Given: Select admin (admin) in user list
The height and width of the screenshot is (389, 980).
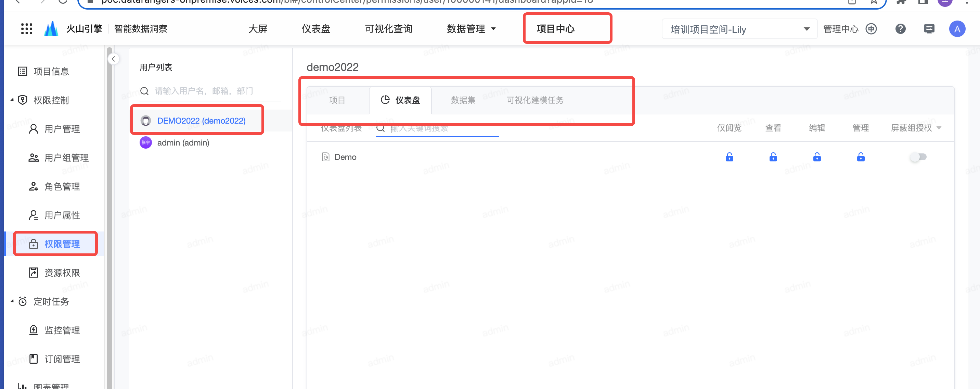Looking at the screenshot, I should tap(183, 143).
